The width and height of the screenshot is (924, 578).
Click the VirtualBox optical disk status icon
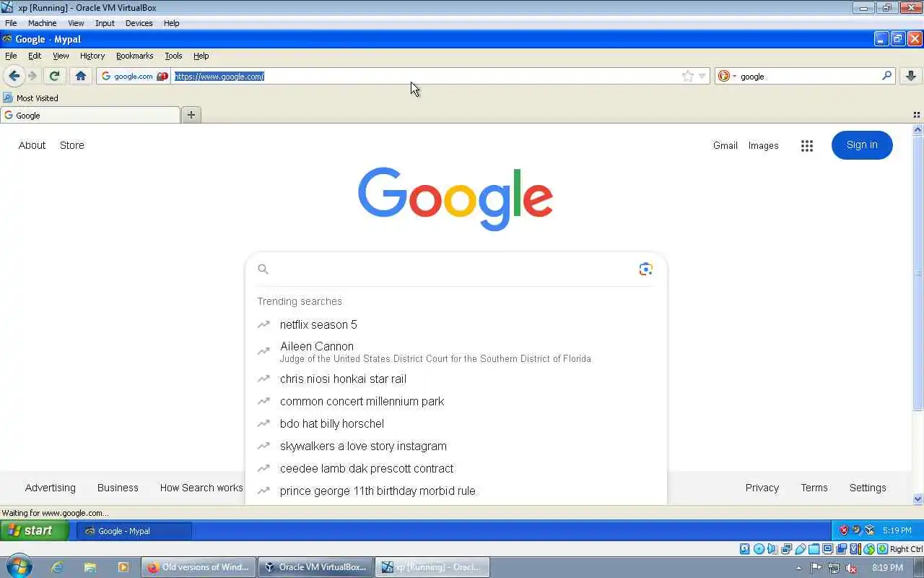pos(759,549)
